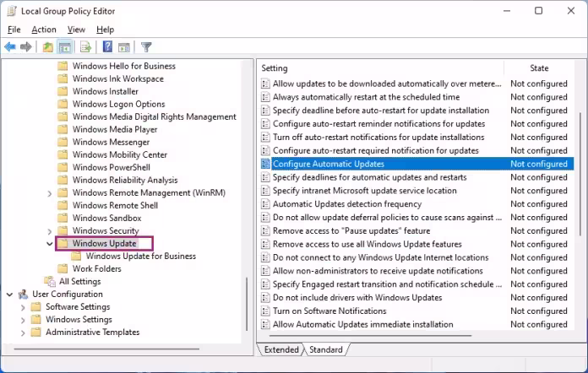Expand Windows Settings under User Configuration
This screenshot has height=373, width=588.
[x=23, y=320]
